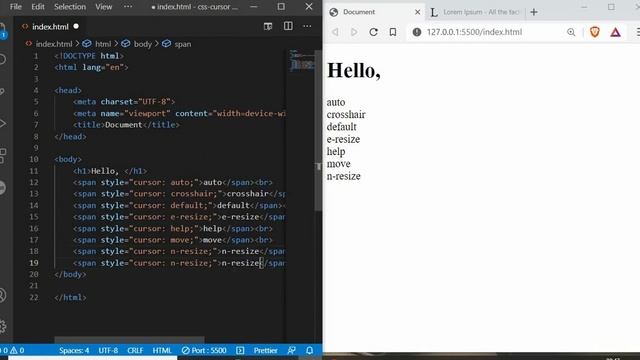Screen dimensions: 640x360
Task: Split the editor to the right
Action: pyautogui.click(x=288, y=26)
